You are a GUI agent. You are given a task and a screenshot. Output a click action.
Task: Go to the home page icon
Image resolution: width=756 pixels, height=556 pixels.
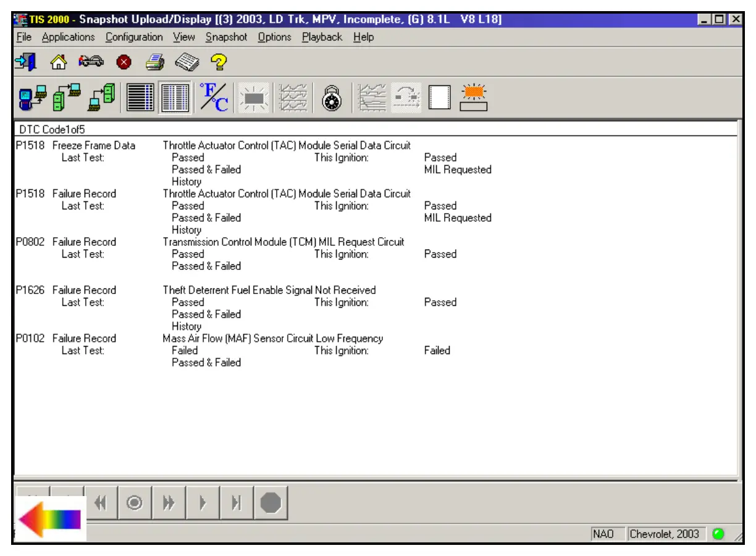58,62
